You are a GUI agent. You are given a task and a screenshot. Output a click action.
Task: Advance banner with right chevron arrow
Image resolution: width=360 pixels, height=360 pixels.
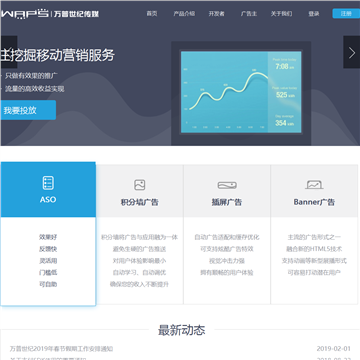coord(352,52)
